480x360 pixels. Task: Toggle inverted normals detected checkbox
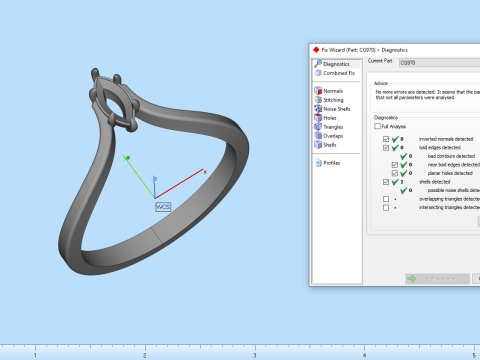pos(386,139)
